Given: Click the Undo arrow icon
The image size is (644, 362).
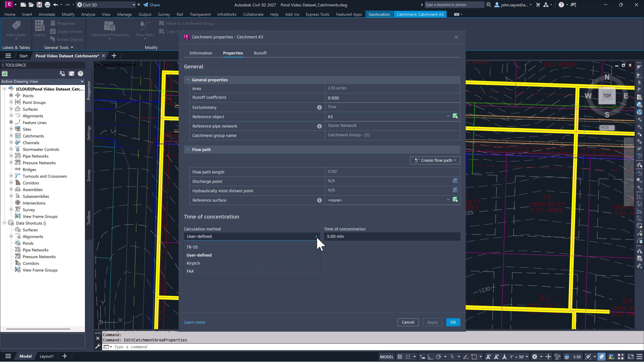Looking at the screenshot, I should pyautogui.click(x=56, y=5).
